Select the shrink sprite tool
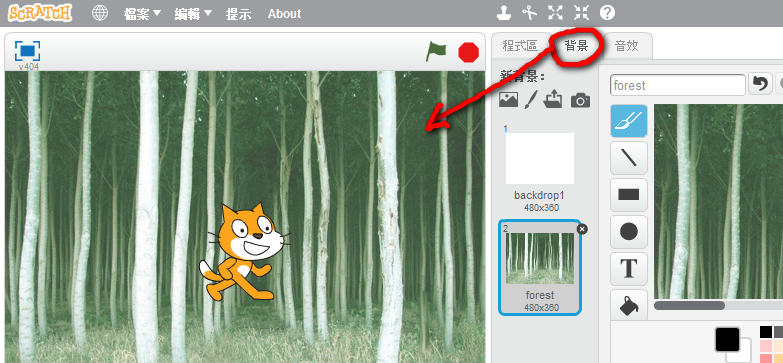 pyautogui.click(x=581, y=13)
